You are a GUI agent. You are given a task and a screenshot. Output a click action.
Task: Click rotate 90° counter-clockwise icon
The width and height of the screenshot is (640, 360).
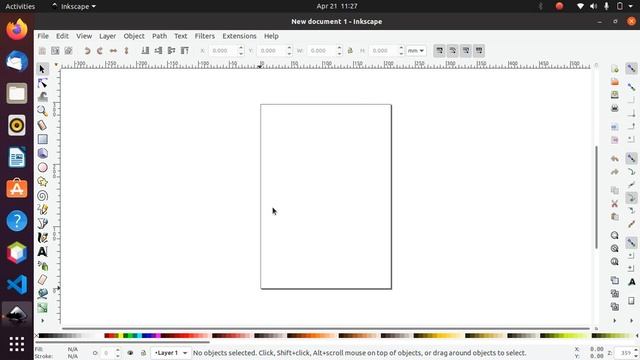[87, 51]
